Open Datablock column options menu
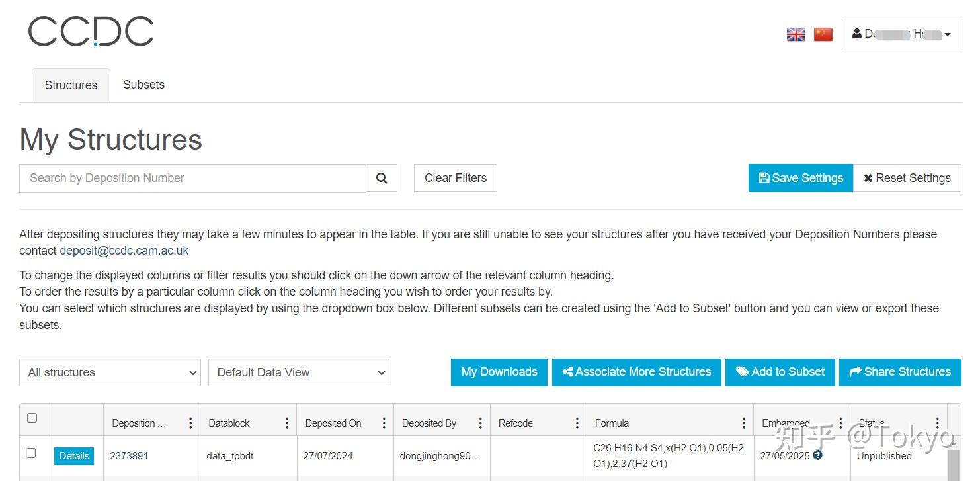Image resolution: width=980 pixels, height=481 pixels. pos(287,423)
